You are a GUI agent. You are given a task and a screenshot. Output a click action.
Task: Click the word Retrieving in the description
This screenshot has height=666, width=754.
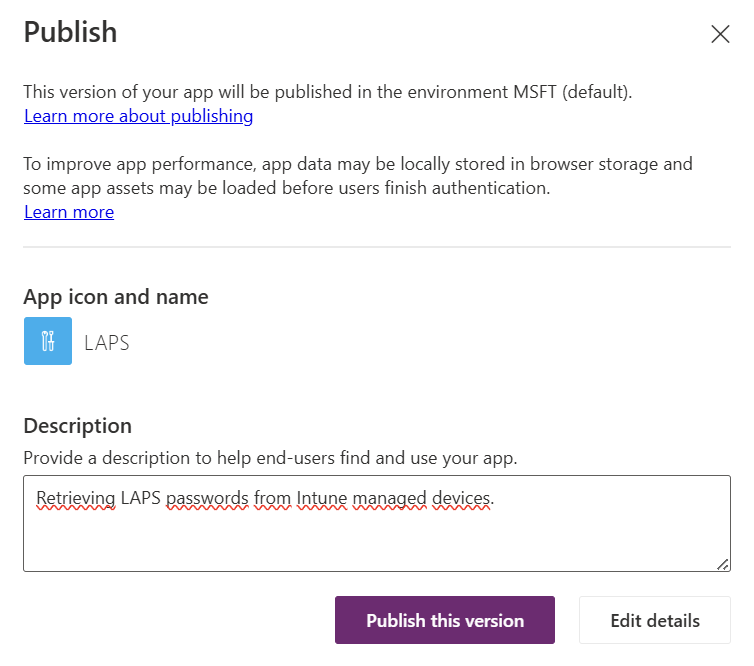[76, 497]
